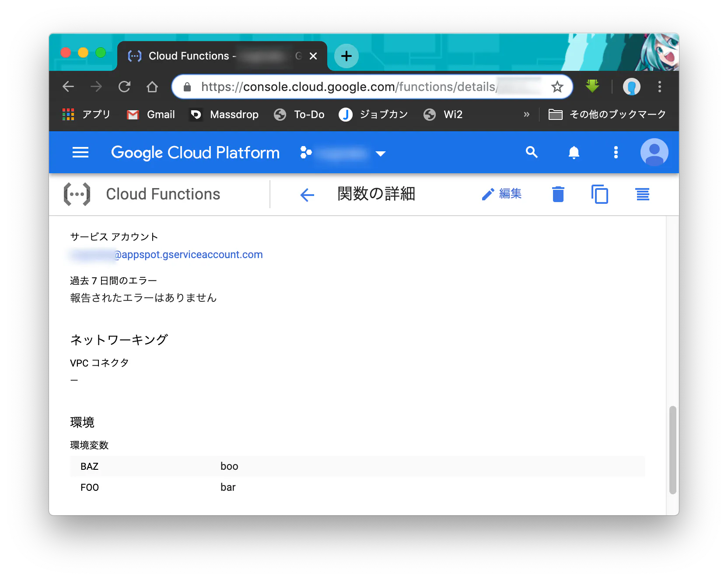Copy the function via the copy icon
This screenshot has width=728, height=580.
(x=600, y=194)
